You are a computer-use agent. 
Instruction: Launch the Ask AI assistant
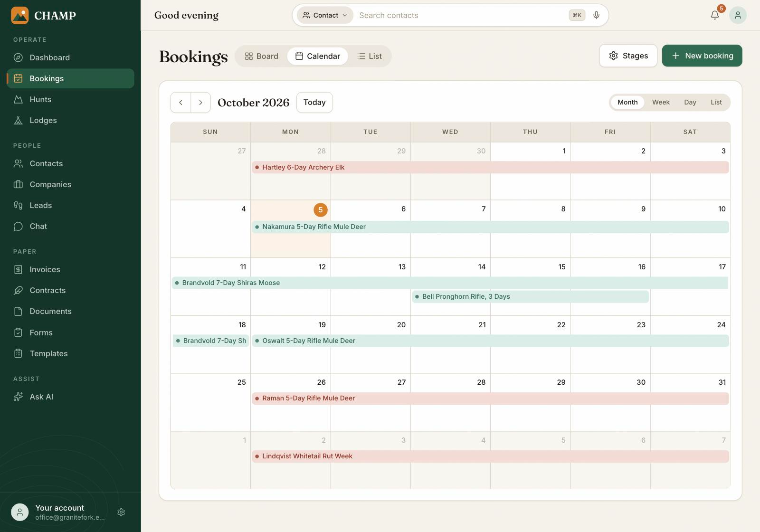[x=70, y=397]
